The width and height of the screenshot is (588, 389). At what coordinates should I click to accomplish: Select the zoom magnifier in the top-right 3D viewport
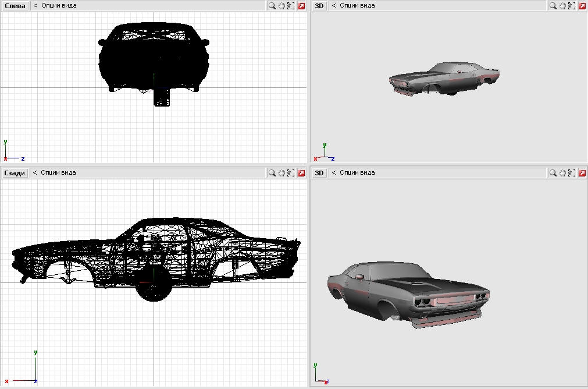click(x=554, y=6)
